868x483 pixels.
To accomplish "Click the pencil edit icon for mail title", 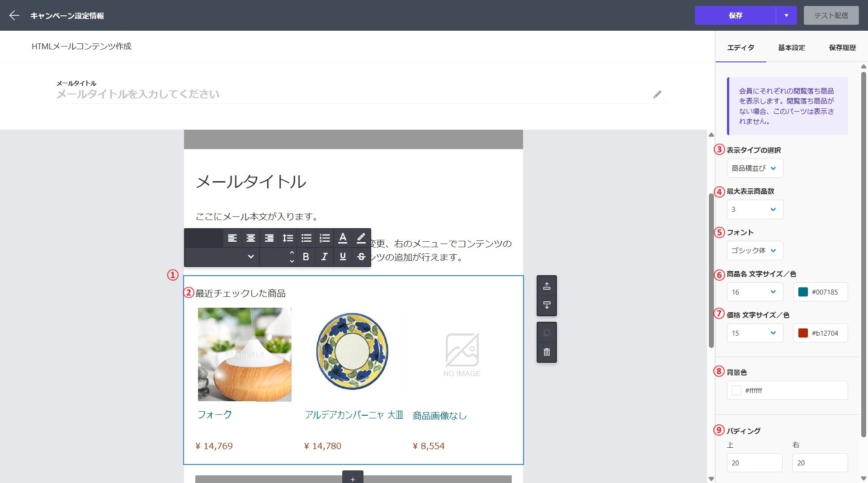I will (657, 94).
